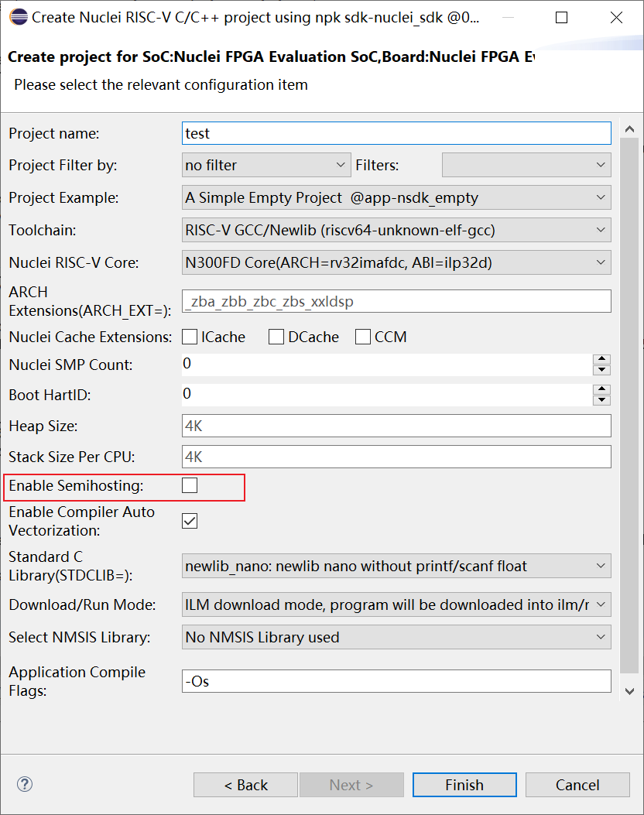Click the Heap Size input field
This screenshot has height=815, width=644.
(396, 426)
